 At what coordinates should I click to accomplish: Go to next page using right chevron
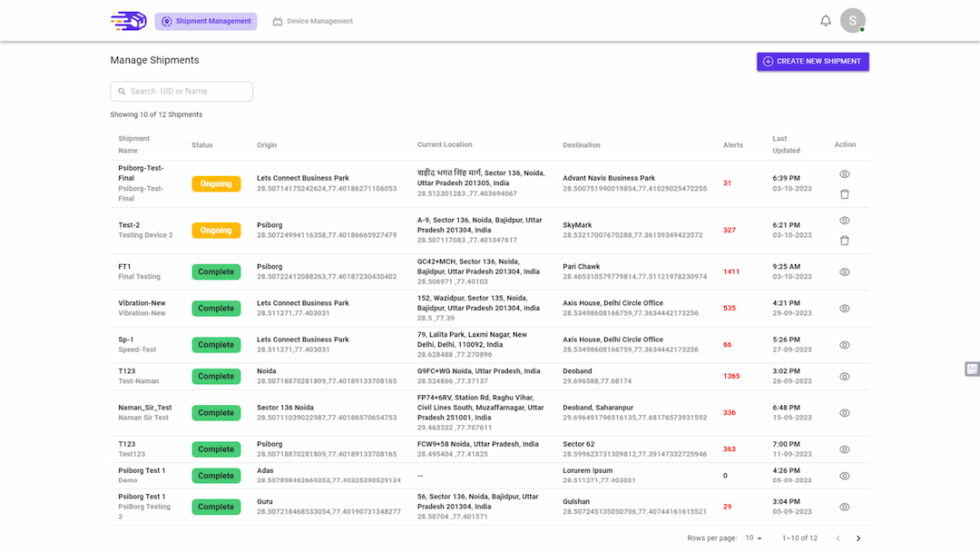pyautogui.click(x=858, y=538)
